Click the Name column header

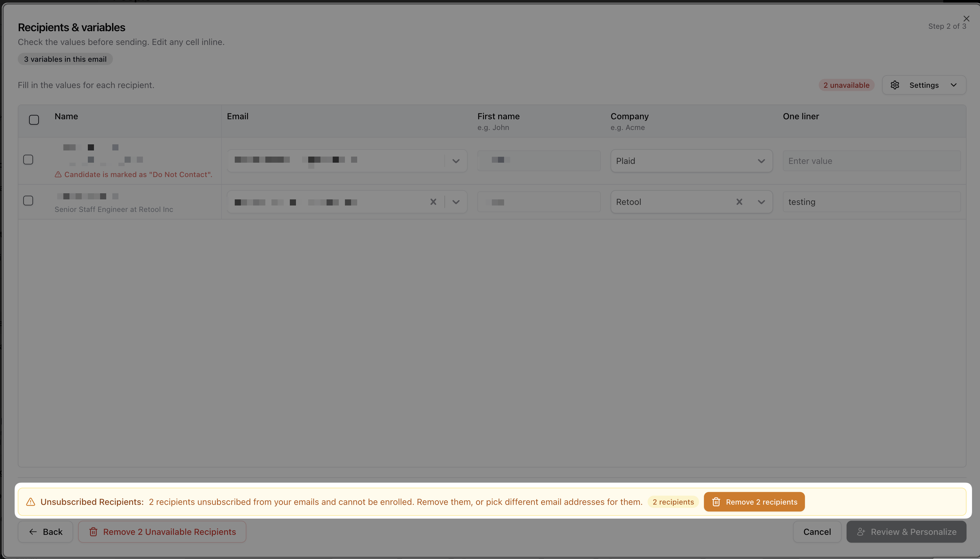(x=66, y=116)
